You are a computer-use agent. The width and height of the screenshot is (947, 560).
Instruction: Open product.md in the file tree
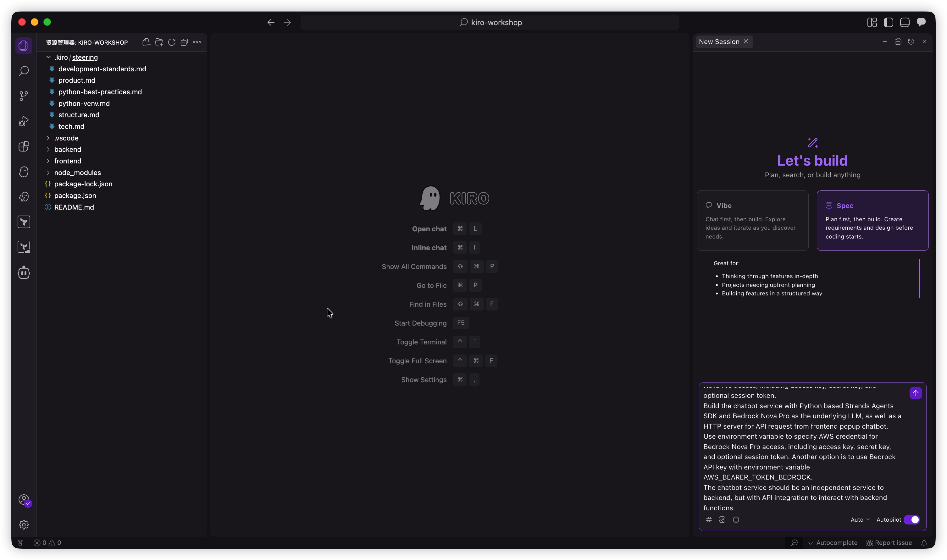coord(77,80)
